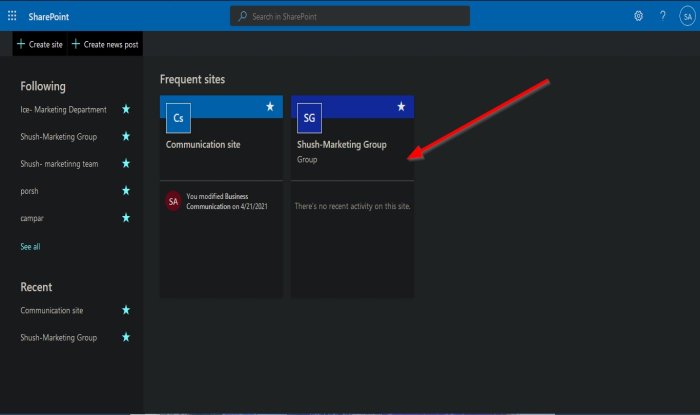
Task: Click the SharePoint title link
Action: point(49,17)
